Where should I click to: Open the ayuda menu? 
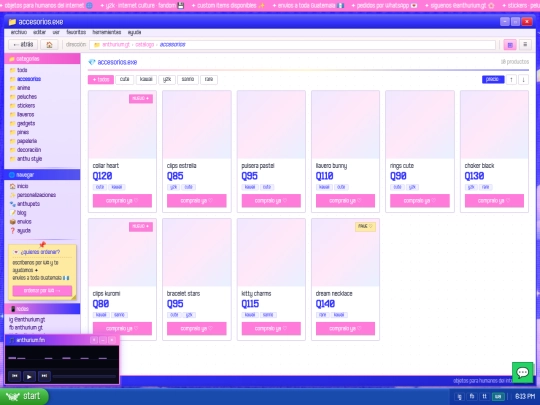click(134, 32)
